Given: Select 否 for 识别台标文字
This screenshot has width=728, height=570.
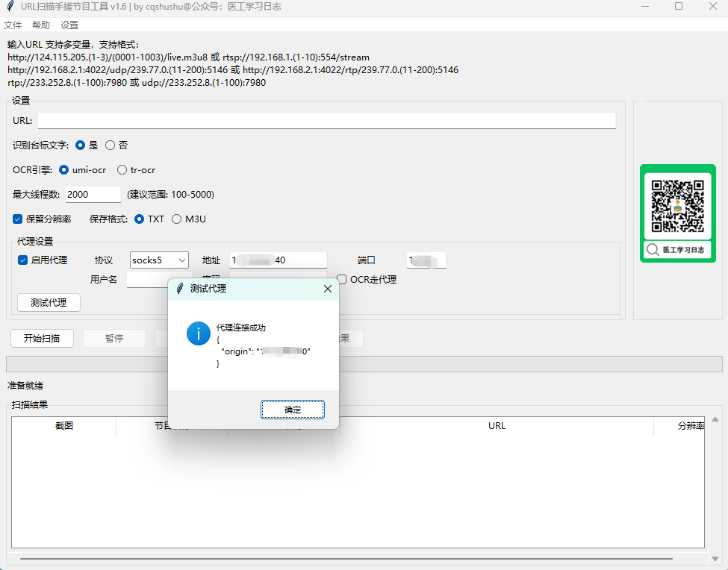Looking at the screenshot, I should coord(109,145).
